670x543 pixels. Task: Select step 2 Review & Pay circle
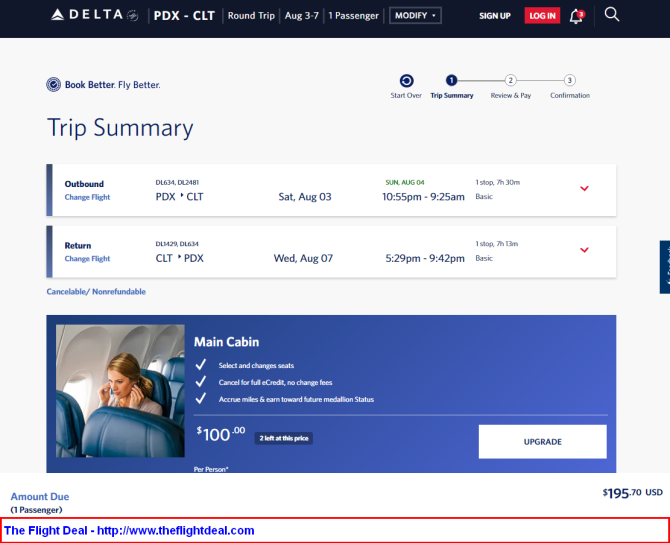click(x=510, y=80)
